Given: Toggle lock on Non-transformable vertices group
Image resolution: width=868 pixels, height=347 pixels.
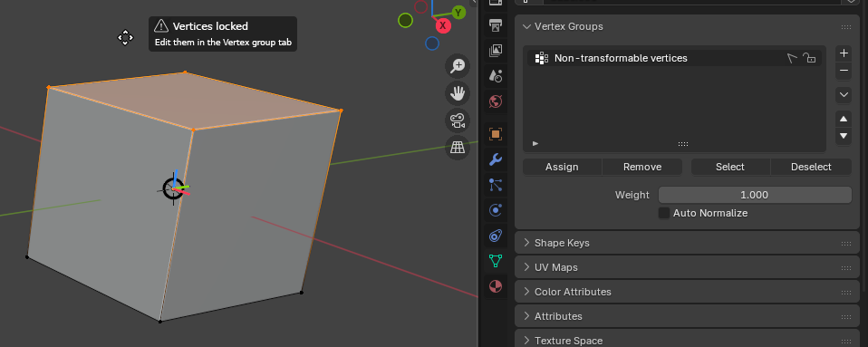Looking at the screenshot, I should pos(809,58).
